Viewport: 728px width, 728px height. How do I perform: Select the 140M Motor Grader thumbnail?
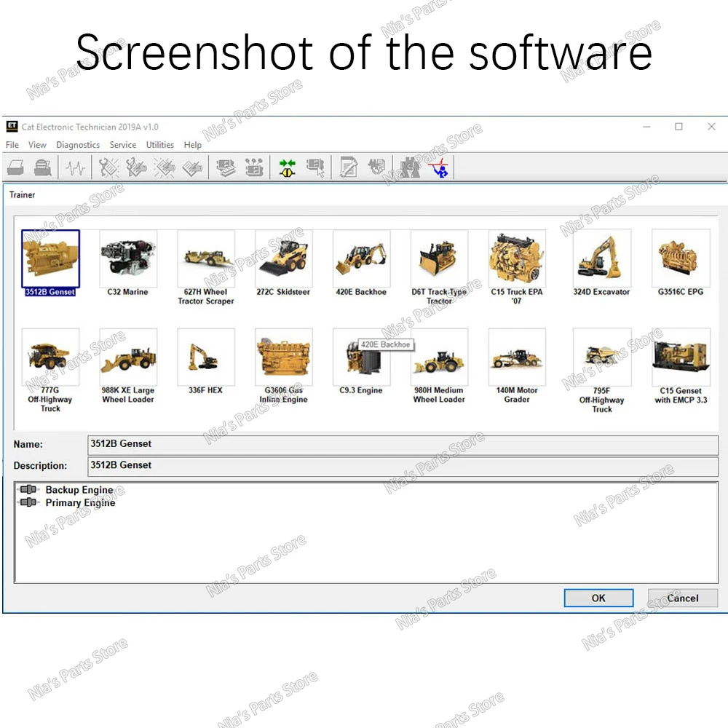point(517,357)
